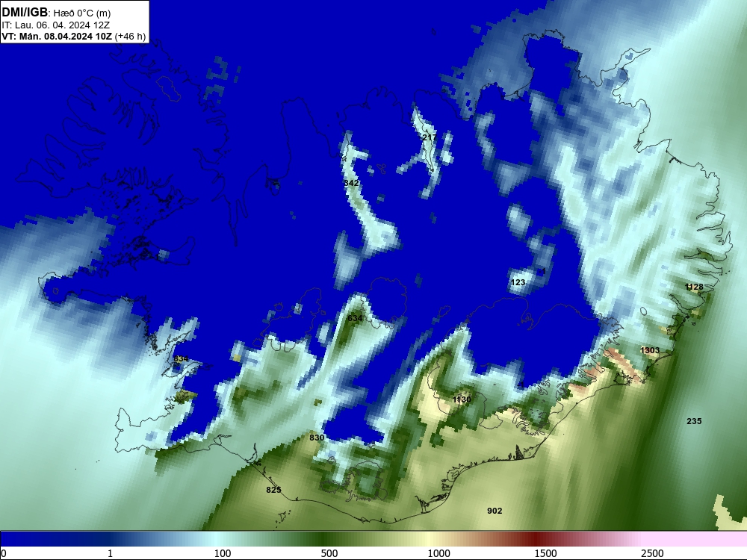Click the map value label 825

tap(273, 490)
